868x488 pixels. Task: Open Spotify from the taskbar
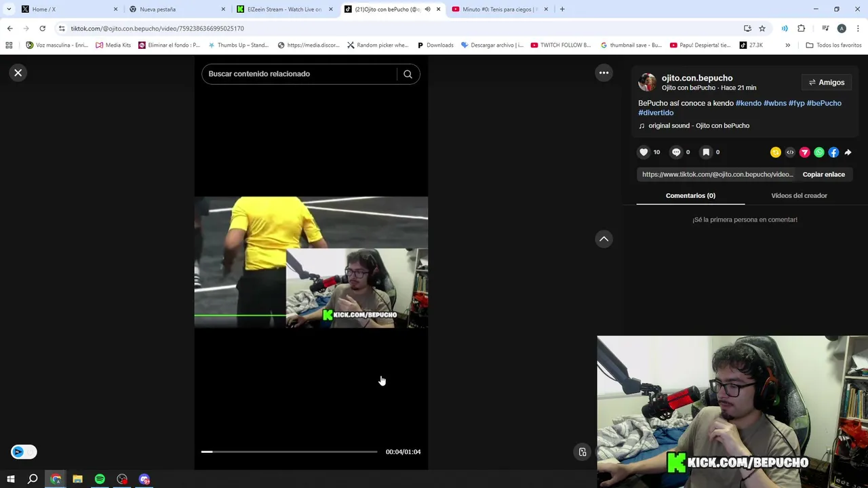click(100, 479)
